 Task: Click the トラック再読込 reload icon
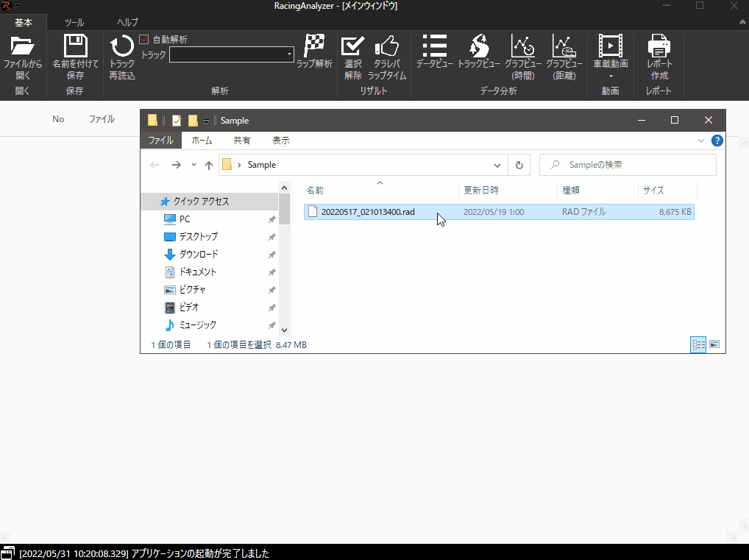[122, 46]
